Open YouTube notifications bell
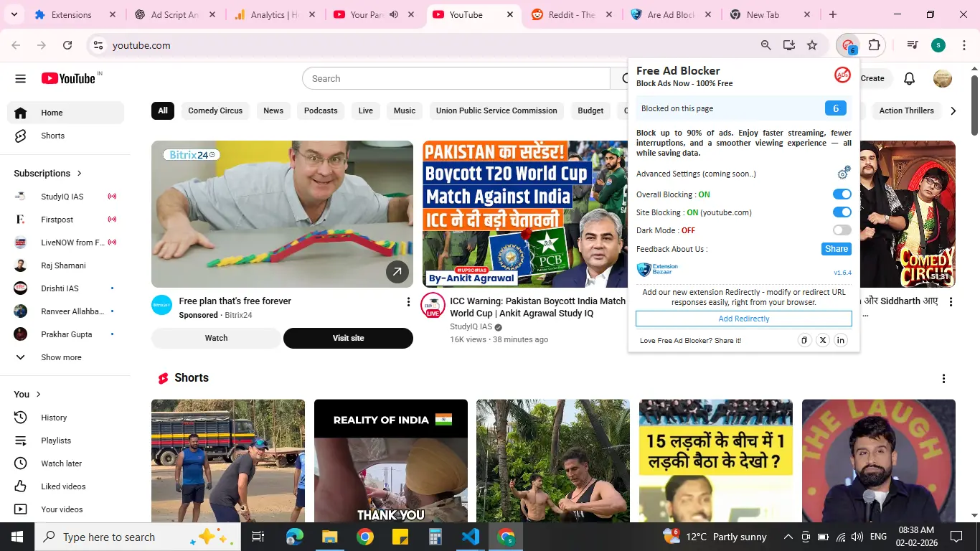The image size is (980, 551). pos(909,79)
